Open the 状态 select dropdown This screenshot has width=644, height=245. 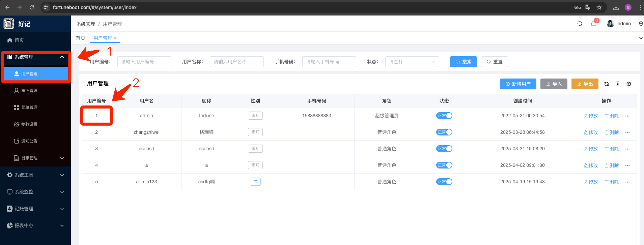click(412, 62)
